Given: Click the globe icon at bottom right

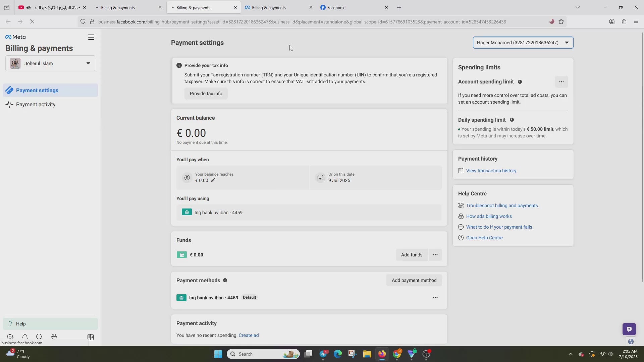Looking at the screenshot, I should pyautogui.click(x=631, y=342).
